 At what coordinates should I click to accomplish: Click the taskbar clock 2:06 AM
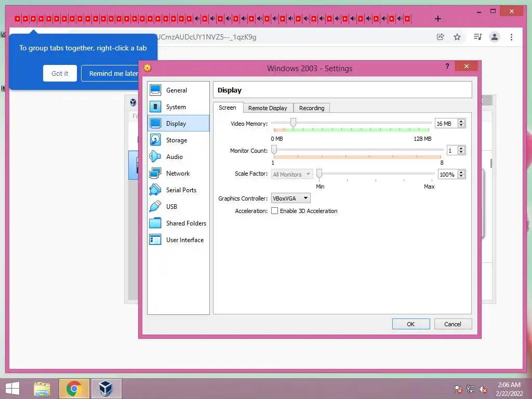click(509, 385)
